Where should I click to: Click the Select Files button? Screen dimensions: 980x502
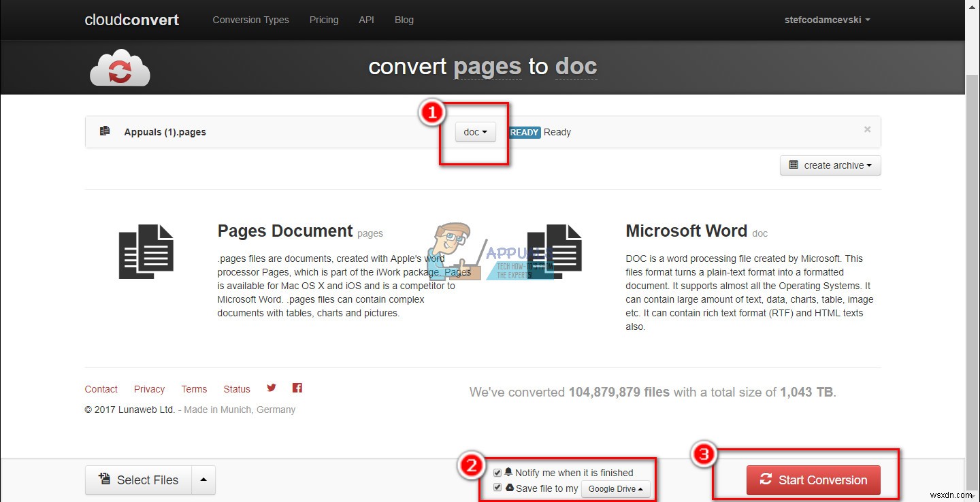(x=139, y=480)
